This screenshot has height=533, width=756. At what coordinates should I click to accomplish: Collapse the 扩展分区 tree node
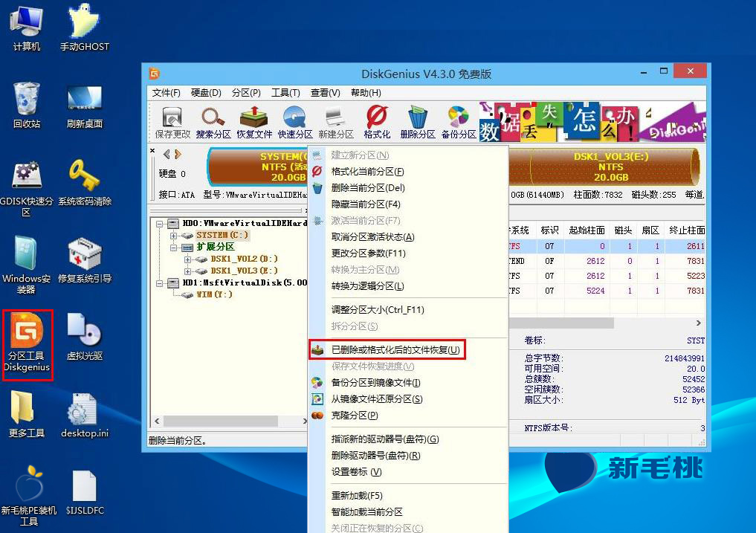tap(173, 248)
